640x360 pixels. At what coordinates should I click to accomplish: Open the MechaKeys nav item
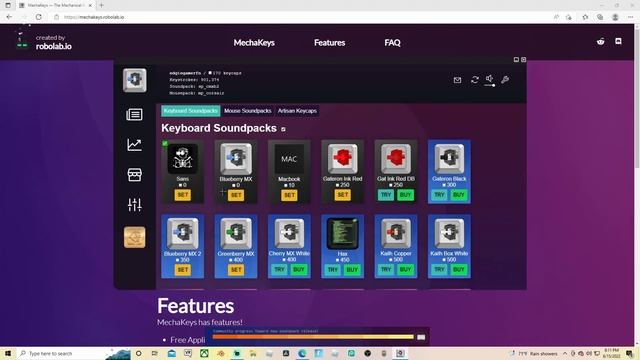pyautogui.click(x=254, y=42)
